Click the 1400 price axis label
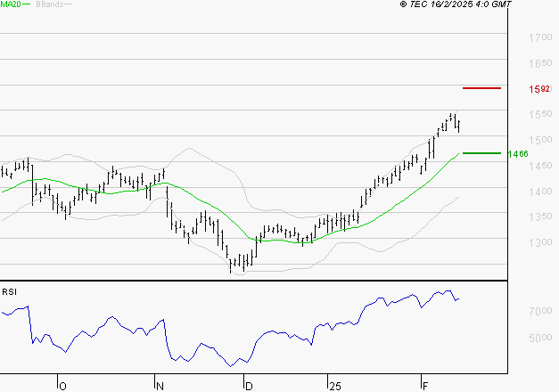Image resolution: width=559 pixels, height=392 pixels. [540, 192]
